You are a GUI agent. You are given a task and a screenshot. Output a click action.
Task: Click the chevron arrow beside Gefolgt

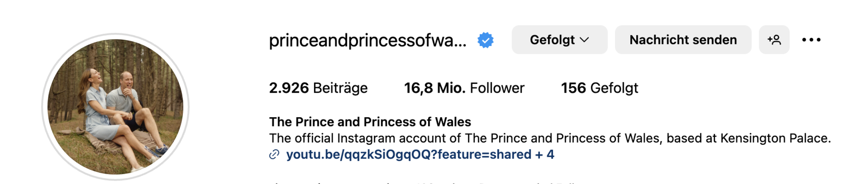(x=585, y=40)
